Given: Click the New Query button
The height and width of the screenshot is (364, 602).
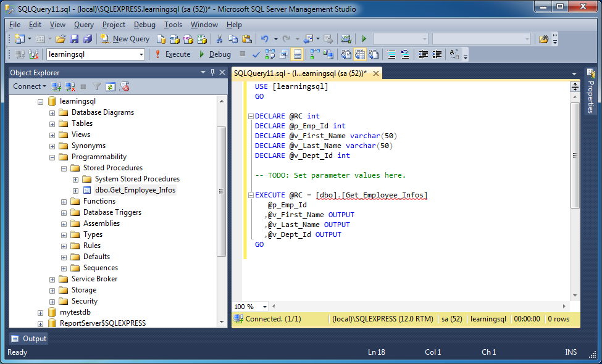Looking at the screenshot, I should 125,39.
